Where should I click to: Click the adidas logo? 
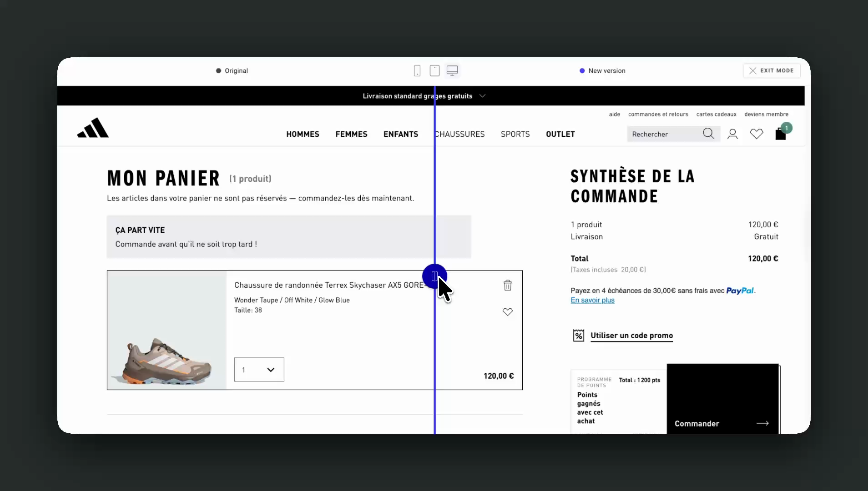point(93,128)
